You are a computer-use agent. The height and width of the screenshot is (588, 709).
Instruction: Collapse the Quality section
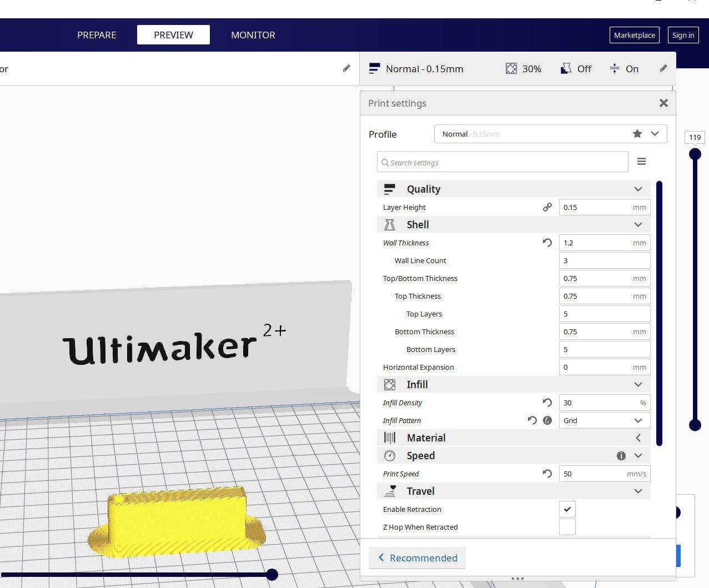click(x=638, y=189)
